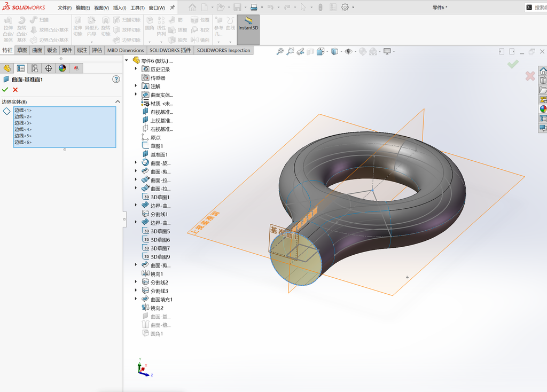Click the Save icon in the top toolbar
Screen dimensions: 547x392
[x=237, y=7]
